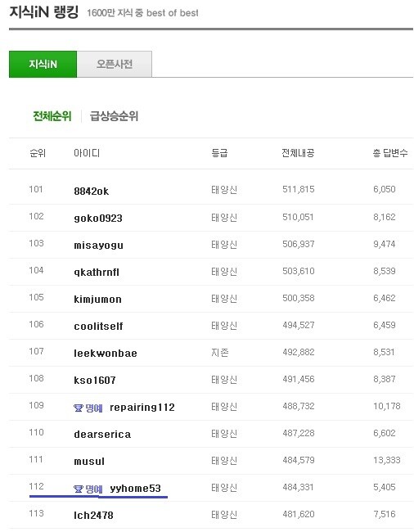This screenshot has height=532, width=414.
Task: Open user profile misayogu
Action: point(98,246)
